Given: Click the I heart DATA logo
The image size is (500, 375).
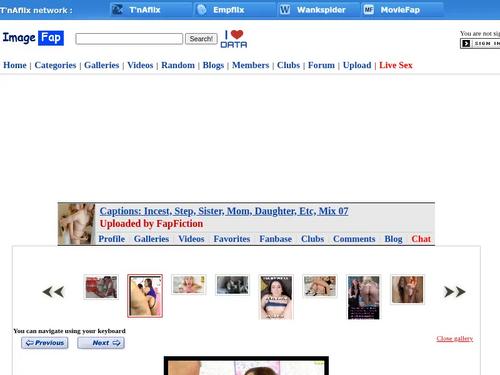Looking at the screenshot, I should point(234,39).
